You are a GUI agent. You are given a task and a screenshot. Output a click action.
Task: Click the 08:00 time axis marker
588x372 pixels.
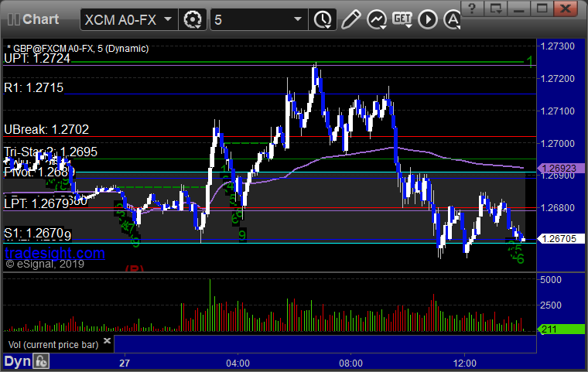point(350,363)
